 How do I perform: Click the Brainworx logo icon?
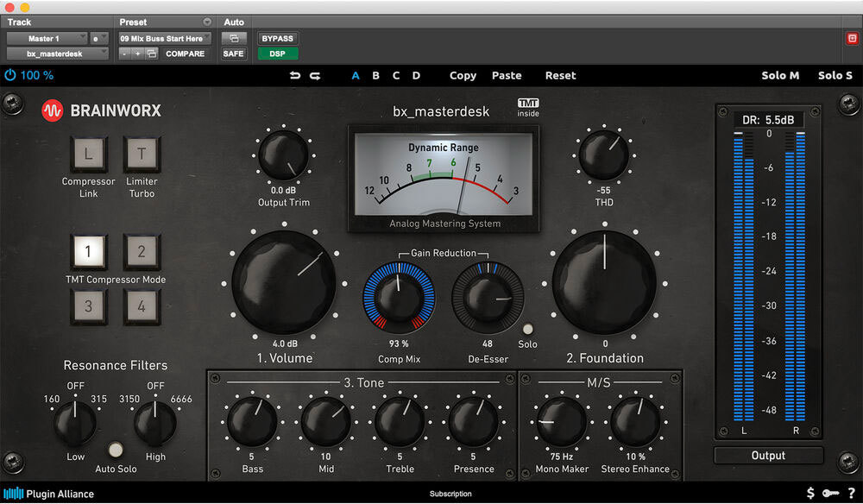pos(54,110)
